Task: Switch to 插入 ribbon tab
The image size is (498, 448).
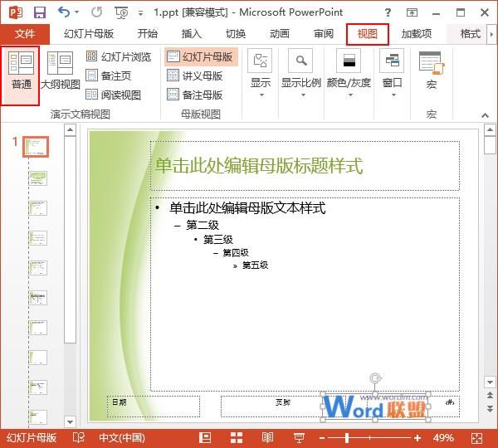Action: [191, 34]
